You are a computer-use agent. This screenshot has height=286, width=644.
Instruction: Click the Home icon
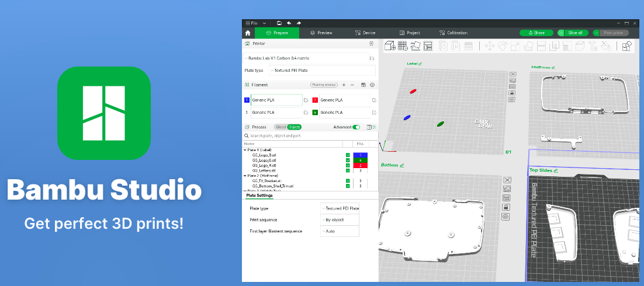click(248, 33)
